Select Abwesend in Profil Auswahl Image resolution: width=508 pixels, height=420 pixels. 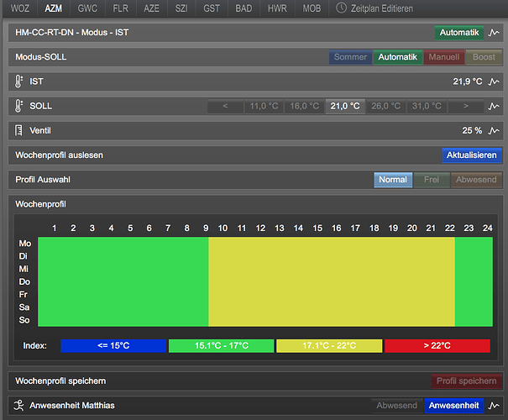point(476,180)
